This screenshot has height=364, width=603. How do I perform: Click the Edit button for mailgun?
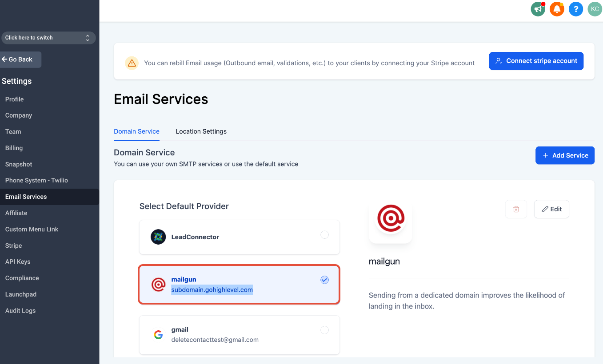551,209
